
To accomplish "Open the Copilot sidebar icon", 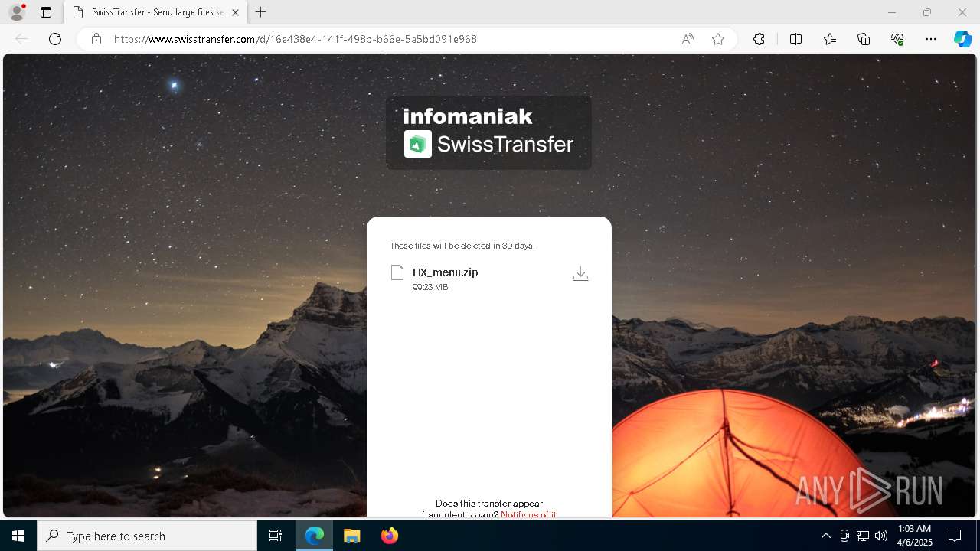I will [963, 39].
